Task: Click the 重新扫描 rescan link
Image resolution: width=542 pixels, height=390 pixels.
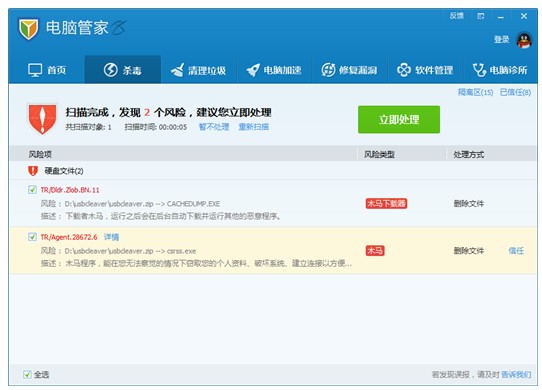Action: pyautogui.click(x=254, y=127)
